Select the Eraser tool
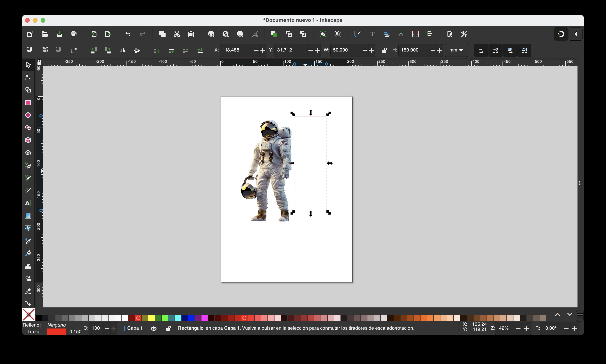This screenshot has width=606, height=364. coord(28,291)
